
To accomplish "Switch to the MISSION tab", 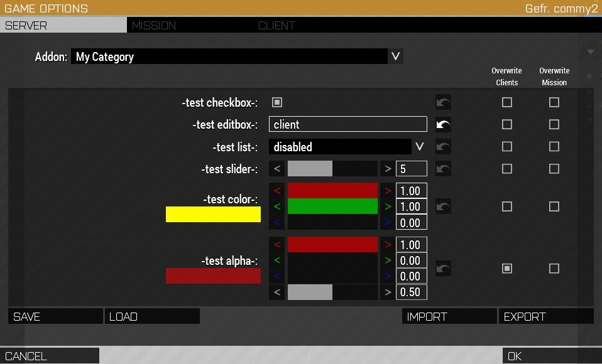I will pyautogui.click(x=190, y=25).
